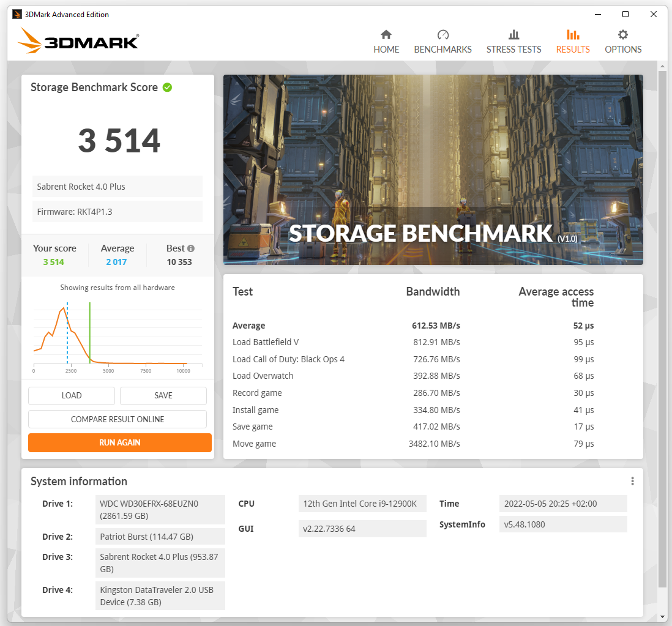672x626 pixels.
Task: Click the scrollbar up arrow
Action: [x=663, y=67]
